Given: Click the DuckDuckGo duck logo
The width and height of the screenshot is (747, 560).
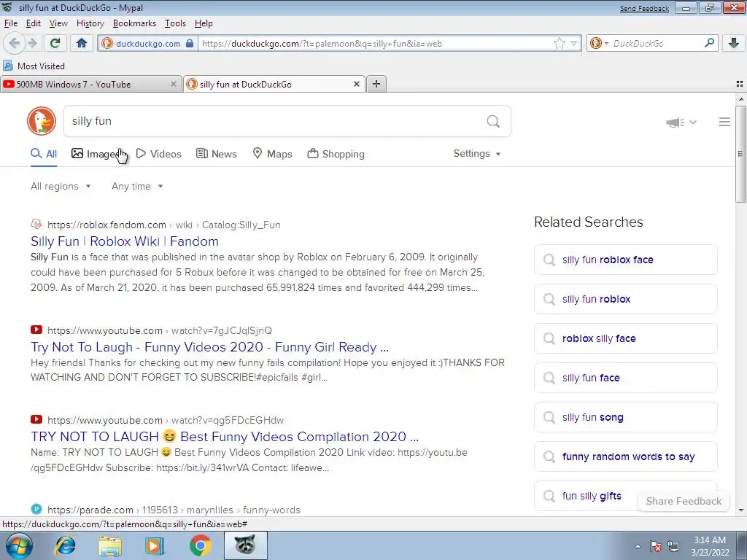Looking at the screenshot, I should pyautogui.click(x=42, y=121).
